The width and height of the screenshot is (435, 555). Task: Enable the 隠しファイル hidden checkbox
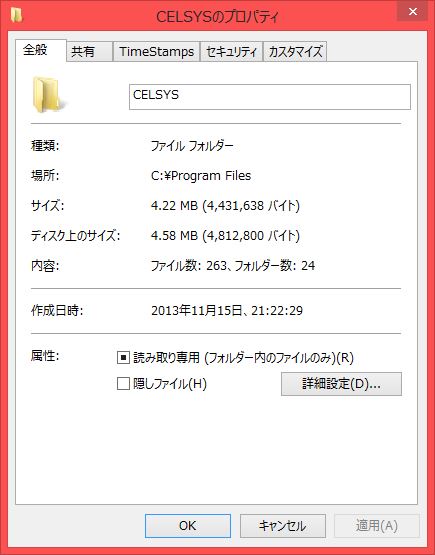click(123, 384)
